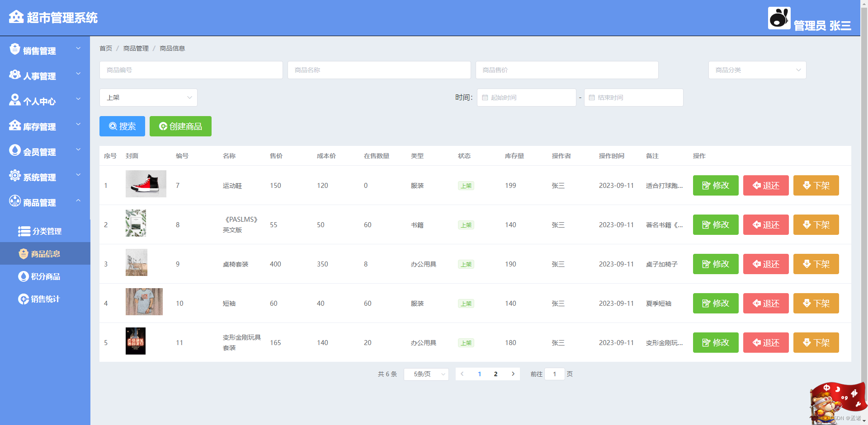Open the 库存管理 sidebar menu
Screen dimensions: 868x425
(45, 125)
